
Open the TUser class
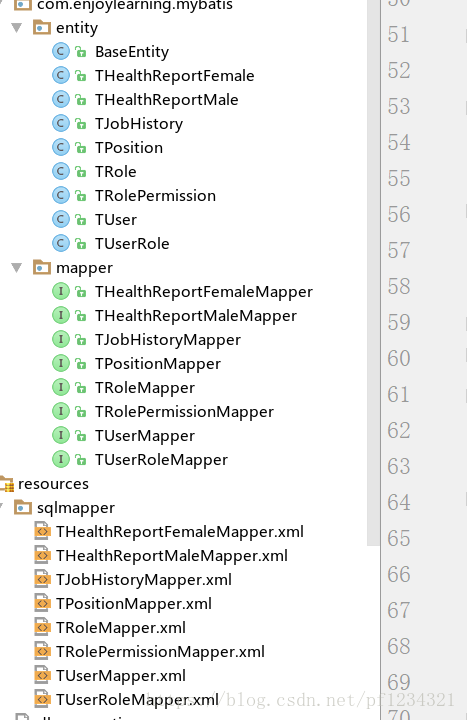coord(116,219)
